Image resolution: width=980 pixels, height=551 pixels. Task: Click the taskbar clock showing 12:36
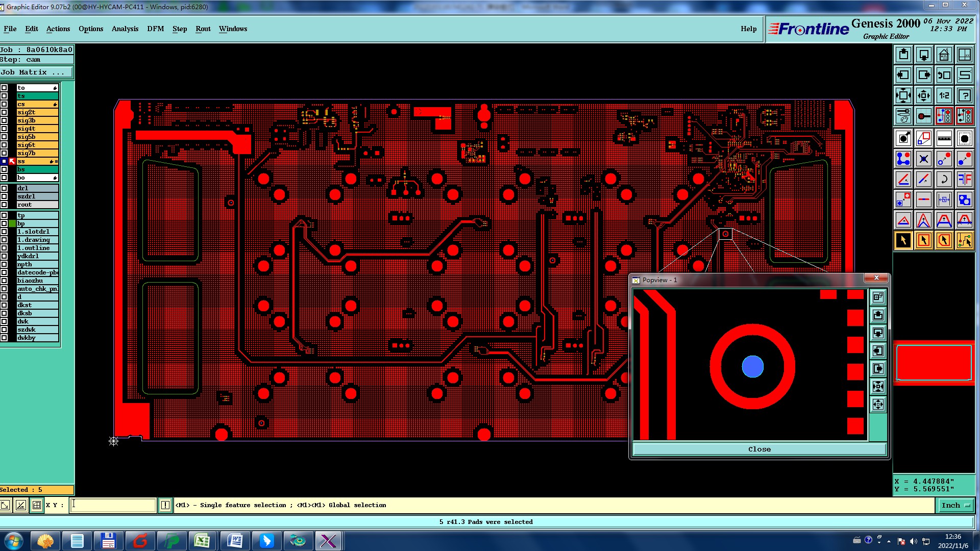953,541
